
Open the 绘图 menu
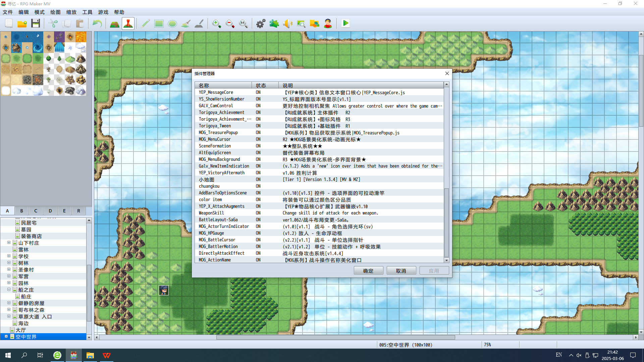(x=55, y=12)
